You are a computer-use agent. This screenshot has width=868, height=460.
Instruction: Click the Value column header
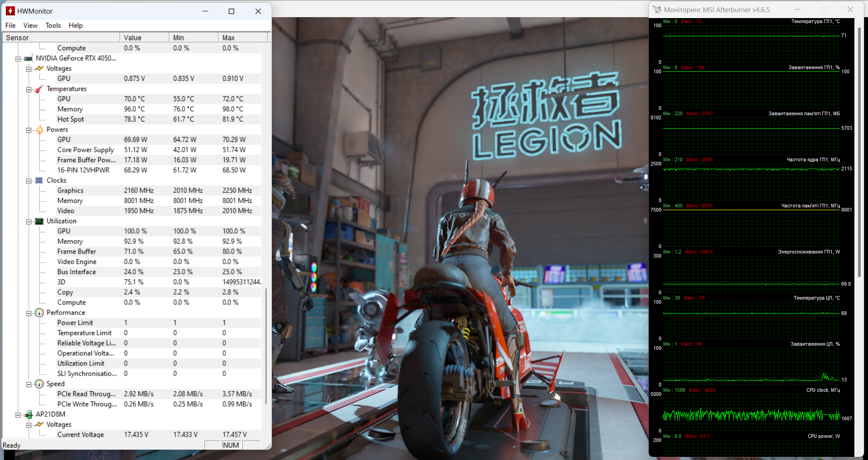coord(145,38)
